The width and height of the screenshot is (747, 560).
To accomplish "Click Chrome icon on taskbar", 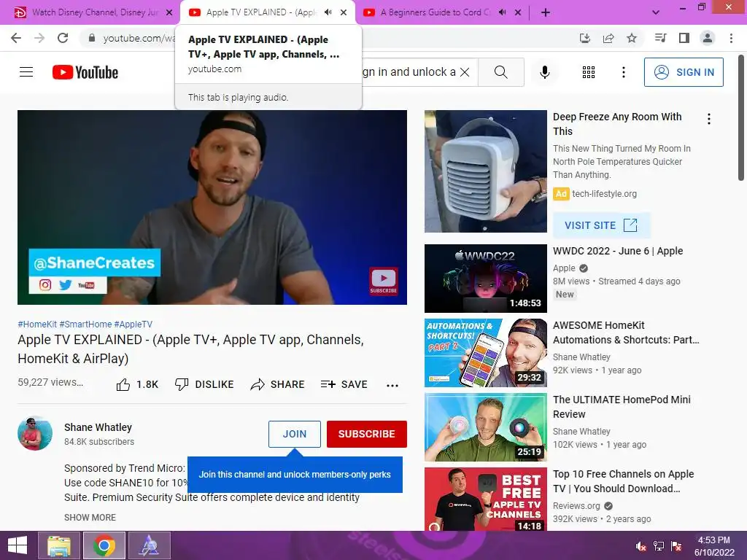I will coord(104,545).
